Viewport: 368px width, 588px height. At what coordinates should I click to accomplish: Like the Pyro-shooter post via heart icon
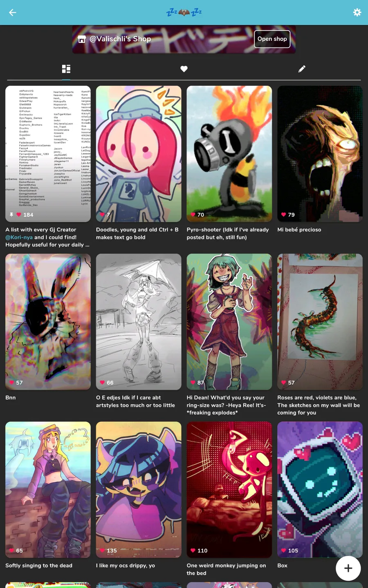(193, 214)
